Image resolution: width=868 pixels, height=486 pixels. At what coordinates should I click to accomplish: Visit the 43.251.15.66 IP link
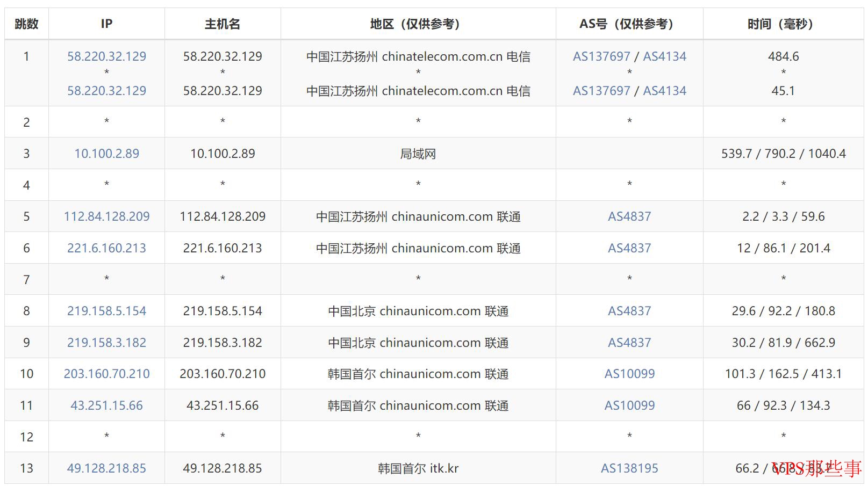106,405
